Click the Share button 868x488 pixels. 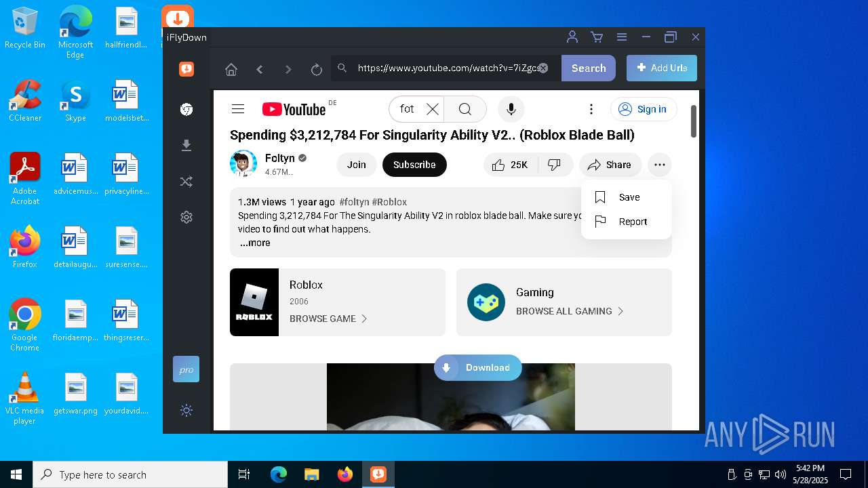pyautogui.click(x=610, y=165)
